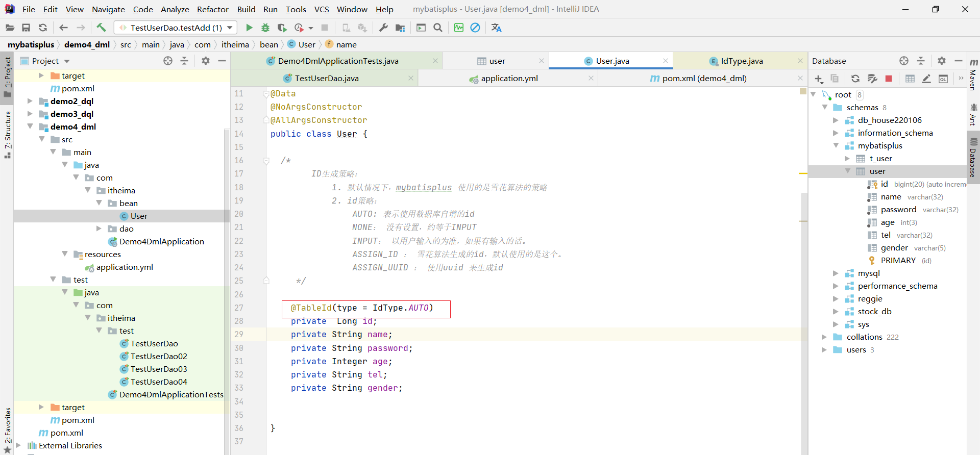Refresh the database with the Database panel's reload icon
This screenshot has height=455, width=980.
point(855,79)
